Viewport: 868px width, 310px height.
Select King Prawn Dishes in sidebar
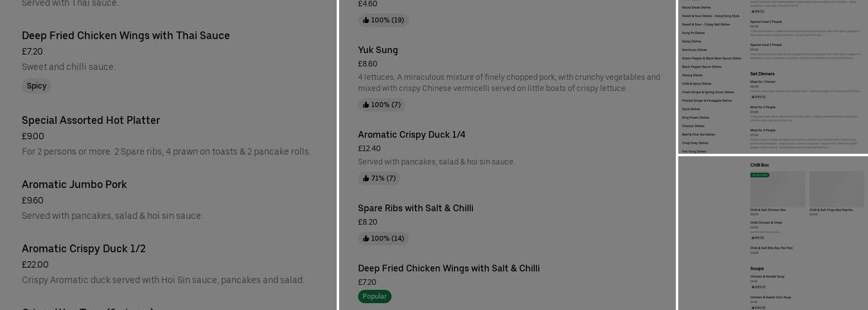(x=695, y=117)
